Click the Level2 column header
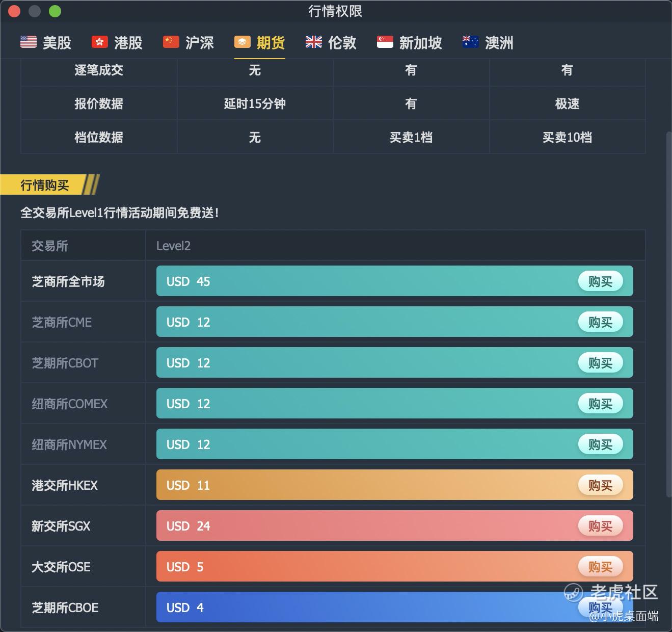 173,246
